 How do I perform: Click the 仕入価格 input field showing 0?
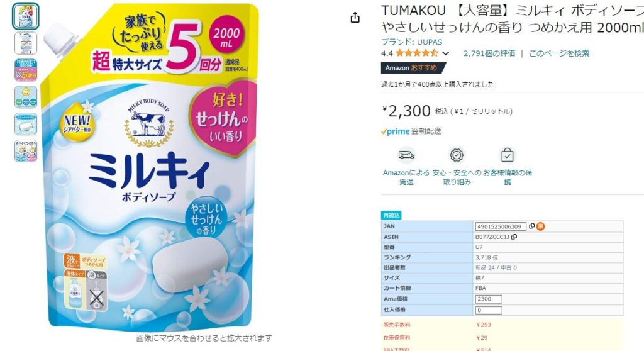(488, 310)
